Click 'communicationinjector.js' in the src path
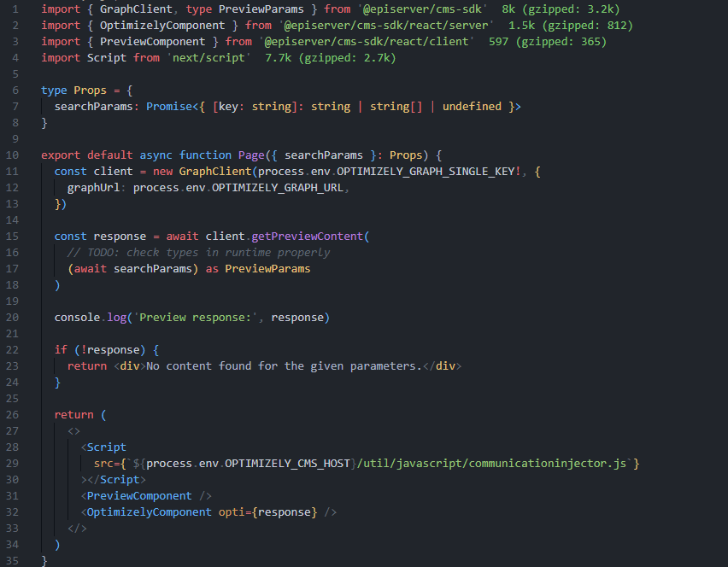 (x=548, y=464)
